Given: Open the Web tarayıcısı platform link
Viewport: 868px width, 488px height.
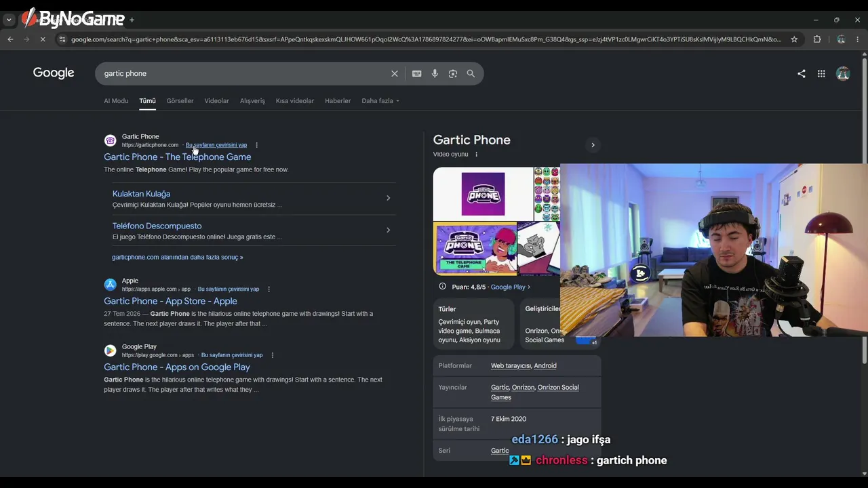Looking at the screenshot, I should tap(511, 366).
